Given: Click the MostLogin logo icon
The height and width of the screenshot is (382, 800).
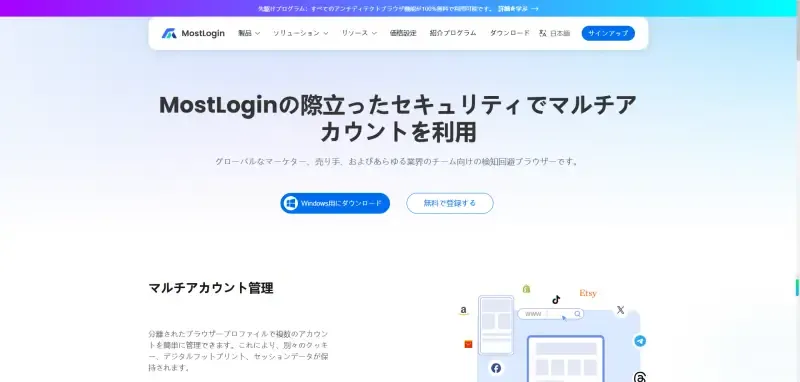Looking at the screenshot, I should click(x=169, y=33).
